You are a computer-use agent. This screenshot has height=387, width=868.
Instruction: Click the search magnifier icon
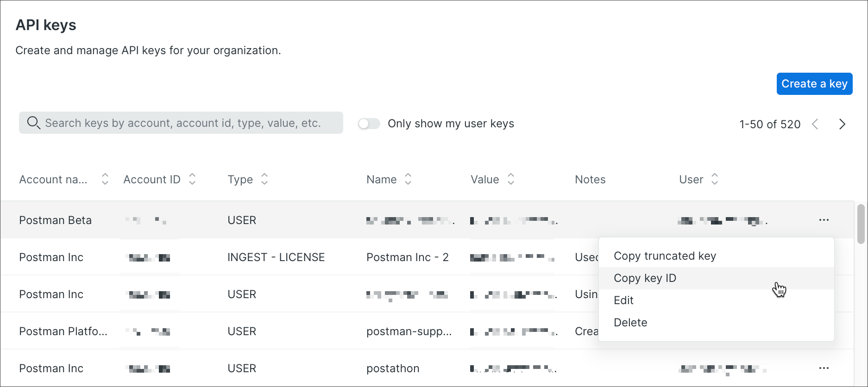pos(33,123)
